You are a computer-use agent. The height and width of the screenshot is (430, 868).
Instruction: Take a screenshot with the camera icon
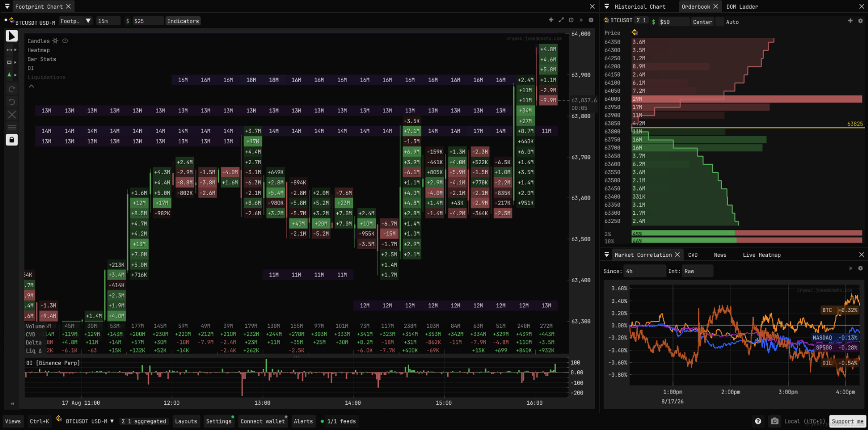tap(774, 421)
